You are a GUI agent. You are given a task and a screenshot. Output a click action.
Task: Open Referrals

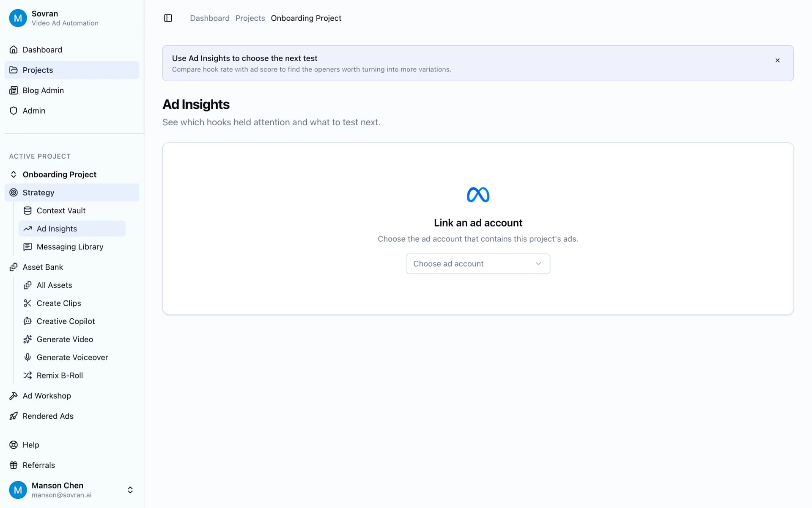[72, 465]
